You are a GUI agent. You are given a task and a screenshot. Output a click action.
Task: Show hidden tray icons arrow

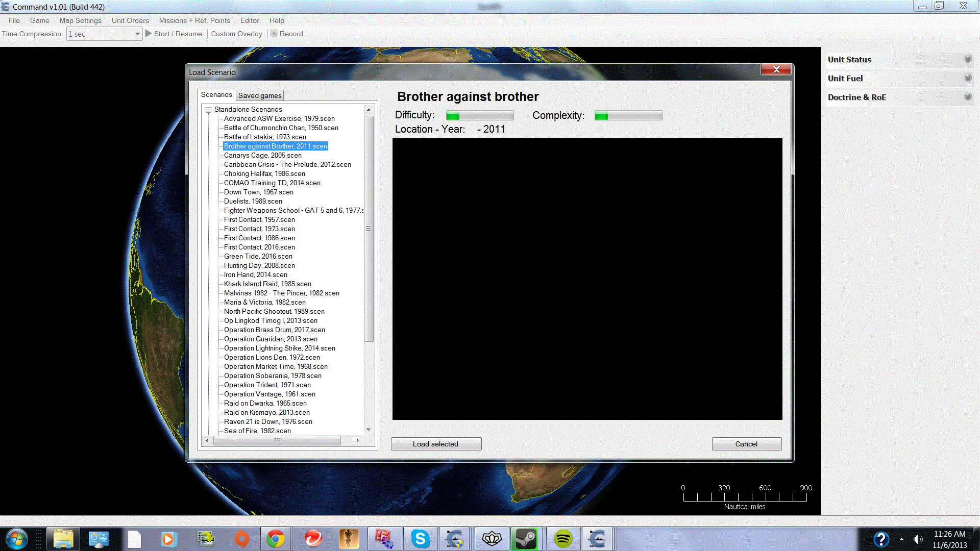[x=901, y=539]
